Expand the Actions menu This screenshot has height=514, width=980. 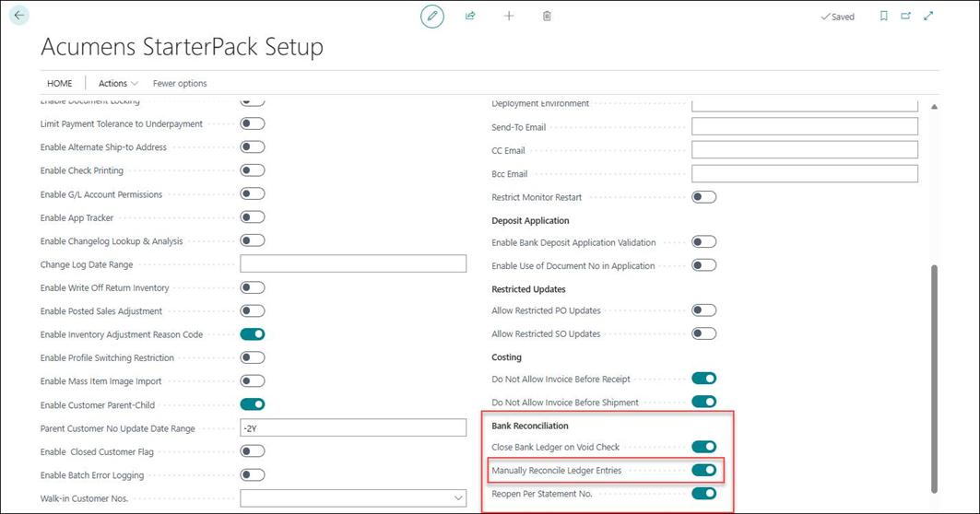tap(118, 83)
